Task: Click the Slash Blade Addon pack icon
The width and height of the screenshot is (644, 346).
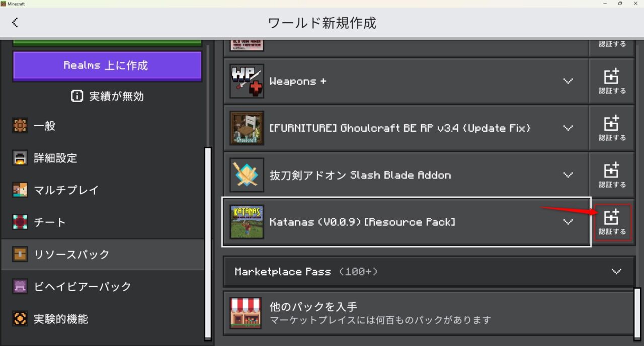Action: click(x=247, y=175)
